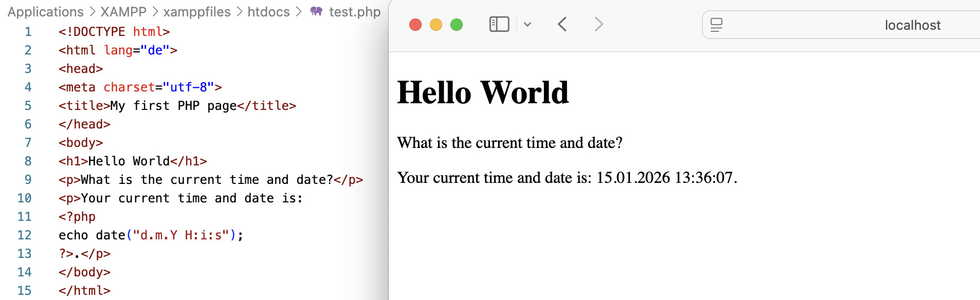Click line number 12 in the gutter
The width and height of the screenshot is (980, 300).
(25, 235)
